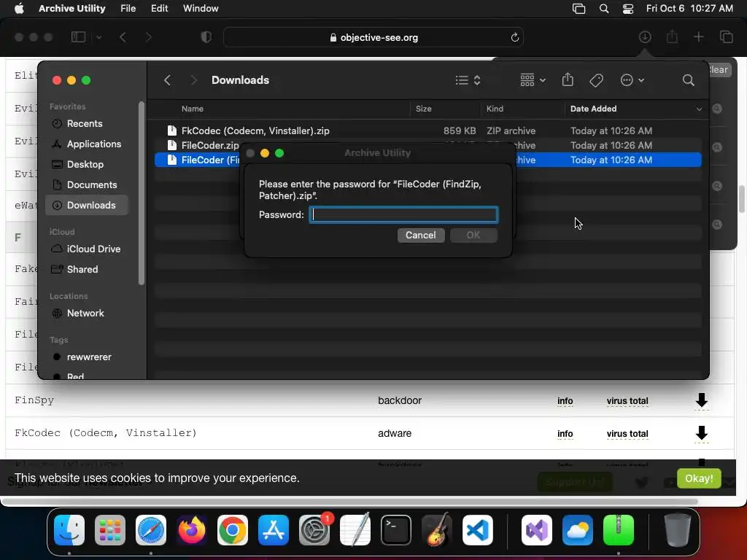Open Safari sidebar dropdown arrow

tap(98, 38)
